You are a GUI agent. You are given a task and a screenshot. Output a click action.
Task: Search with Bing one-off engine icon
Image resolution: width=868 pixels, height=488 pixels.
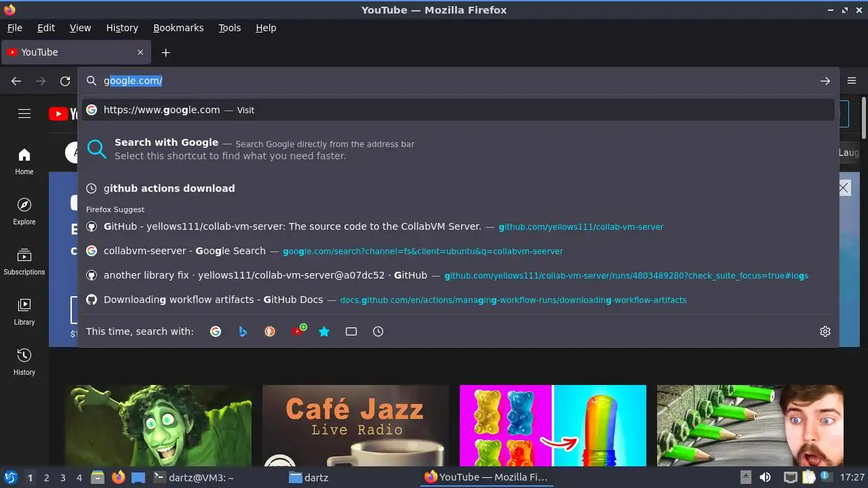[243, 331]
